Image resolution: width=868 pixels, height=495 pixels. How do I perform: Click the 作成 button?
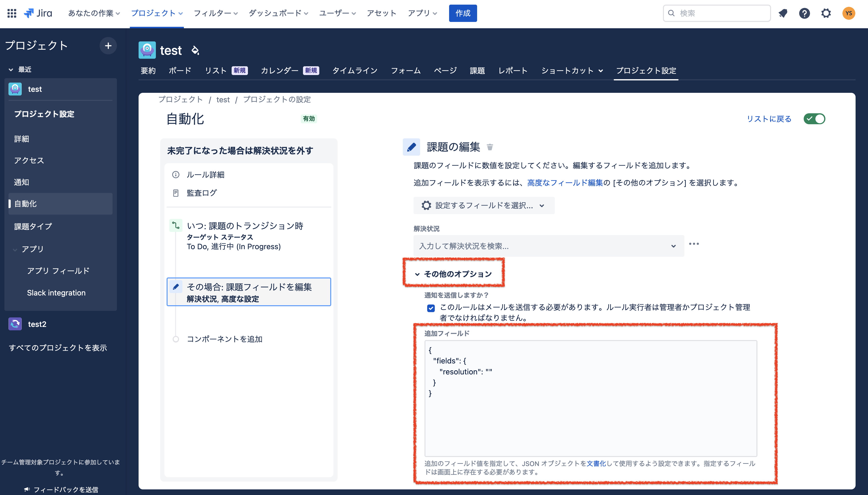pyautogui.click(x=462, y=13)
